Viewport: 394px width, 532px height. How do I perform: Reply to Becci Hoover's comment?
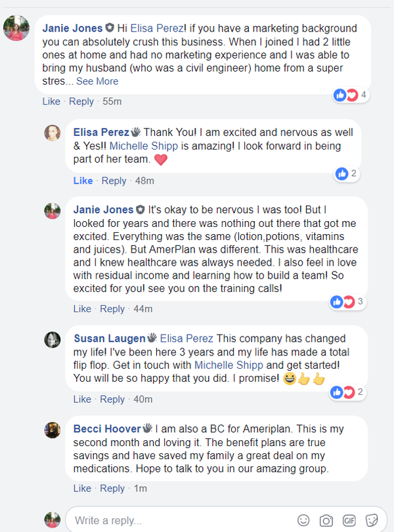coord(112,488)
